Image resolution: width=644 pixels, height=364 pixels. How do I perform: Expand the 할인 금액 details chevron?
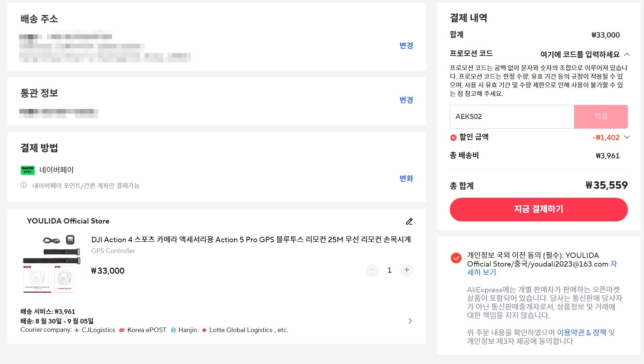[627, 137]
